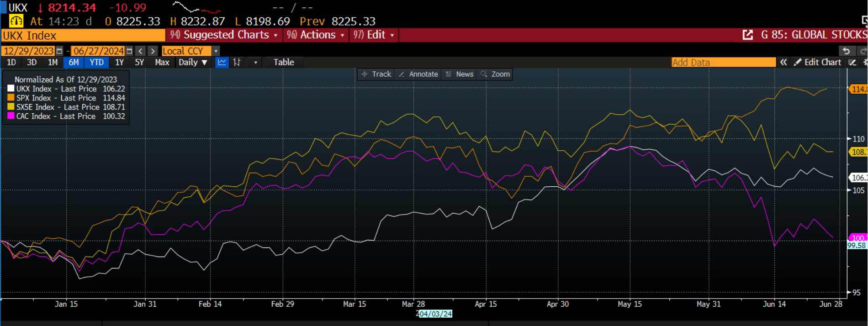Open the Actions dropdown menu
Viewport: 868px width, 326px height.
[x=316, y=35]
